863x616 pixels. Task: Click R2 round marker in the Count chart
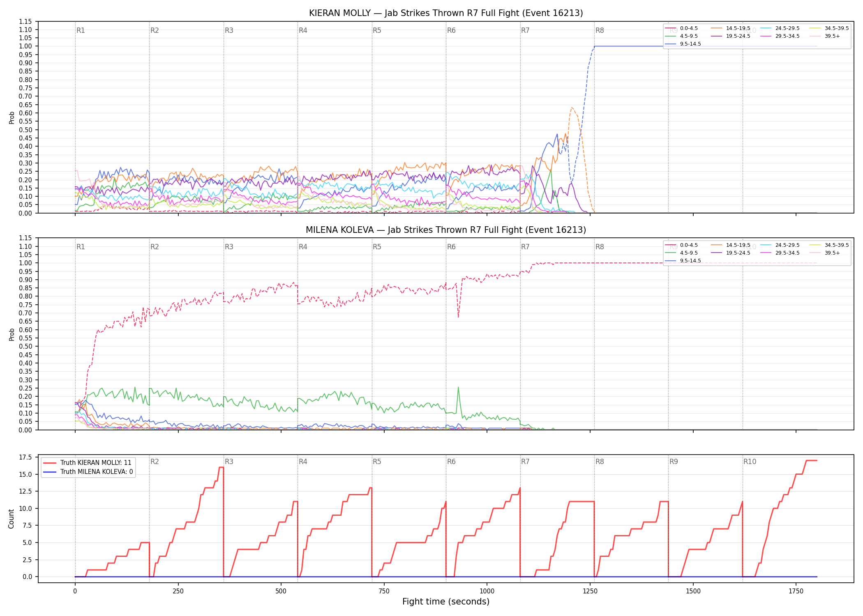[155, 462]
